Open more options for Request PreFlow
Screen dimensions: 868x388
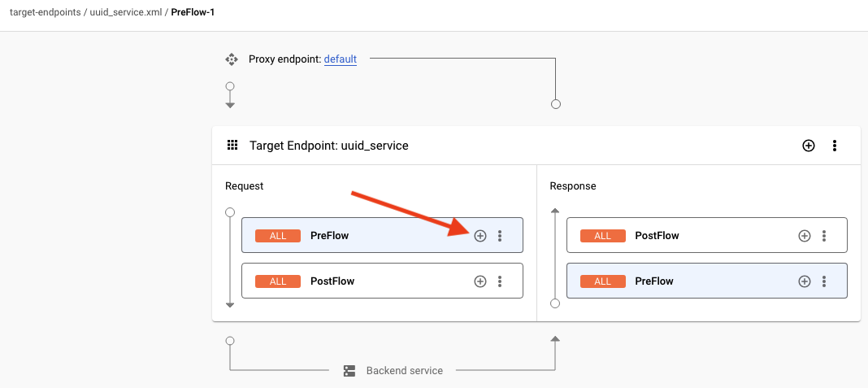(x=500, y=236)
